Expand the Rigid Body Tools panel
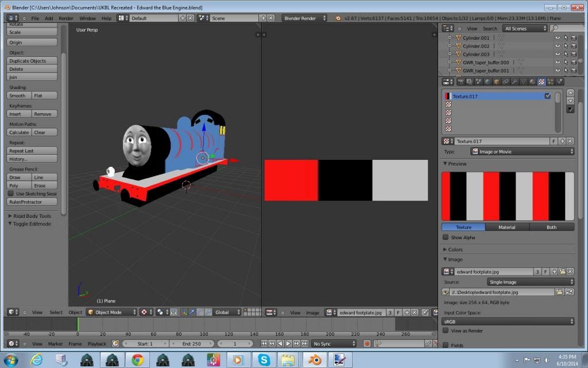 point(30,216)
